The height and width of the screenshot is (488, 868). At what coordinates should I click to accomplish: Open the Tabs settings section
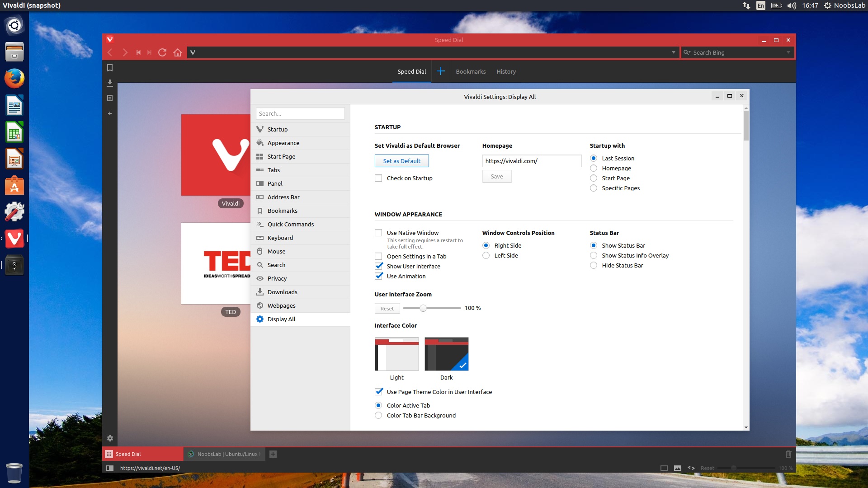point(300,170)
